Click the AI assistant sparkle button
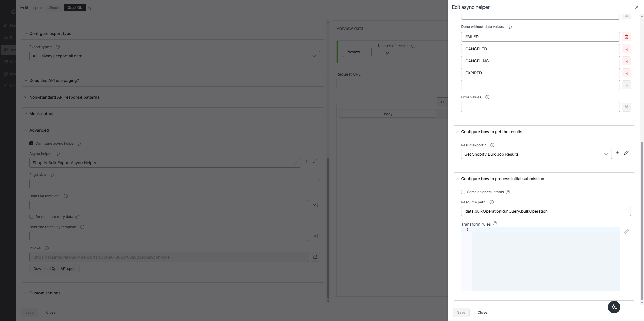Image resolution: width=644 pixels, height=321 pixels. (x=614, y=307)
